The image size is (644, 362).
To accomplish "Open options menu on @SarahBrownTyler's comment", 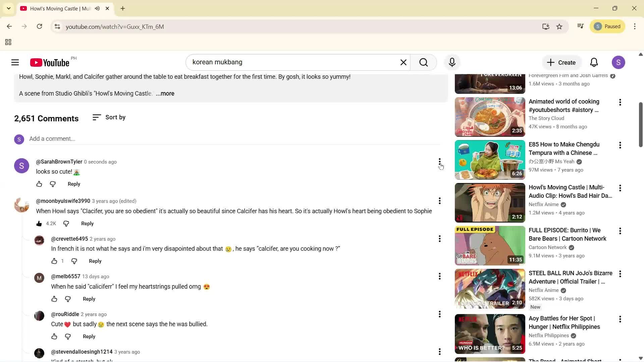I will [x=439, y=161].
